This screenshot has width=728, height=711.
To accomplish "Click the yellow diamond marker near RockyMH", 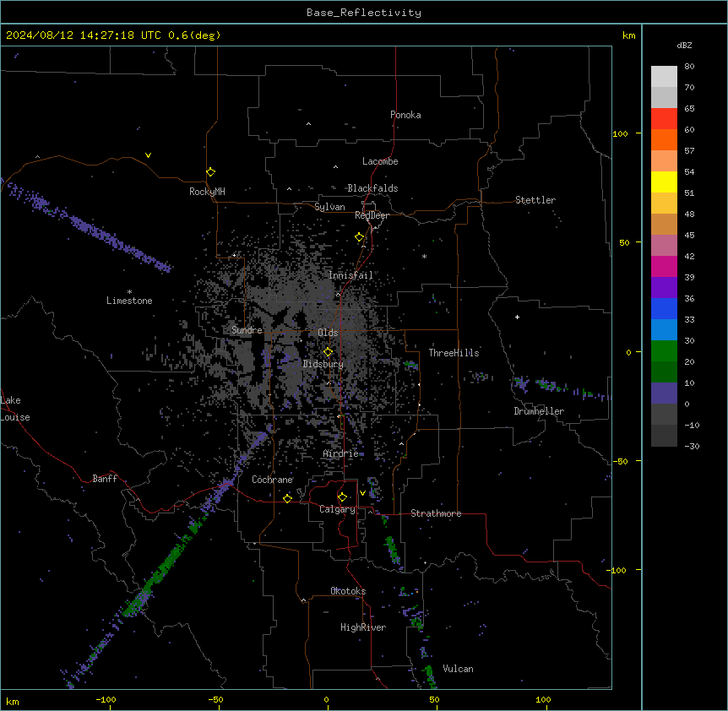I will click(210, 171).
